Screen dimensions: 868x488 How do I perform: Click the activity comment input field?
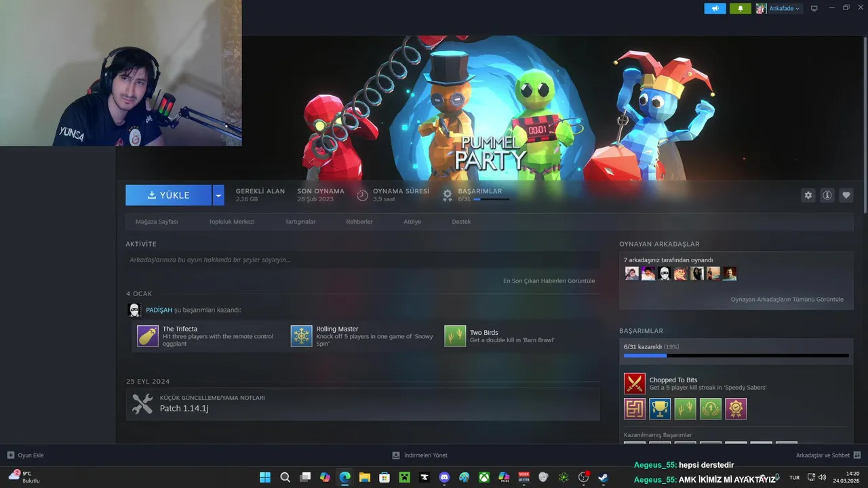click(x=362, y=260)
